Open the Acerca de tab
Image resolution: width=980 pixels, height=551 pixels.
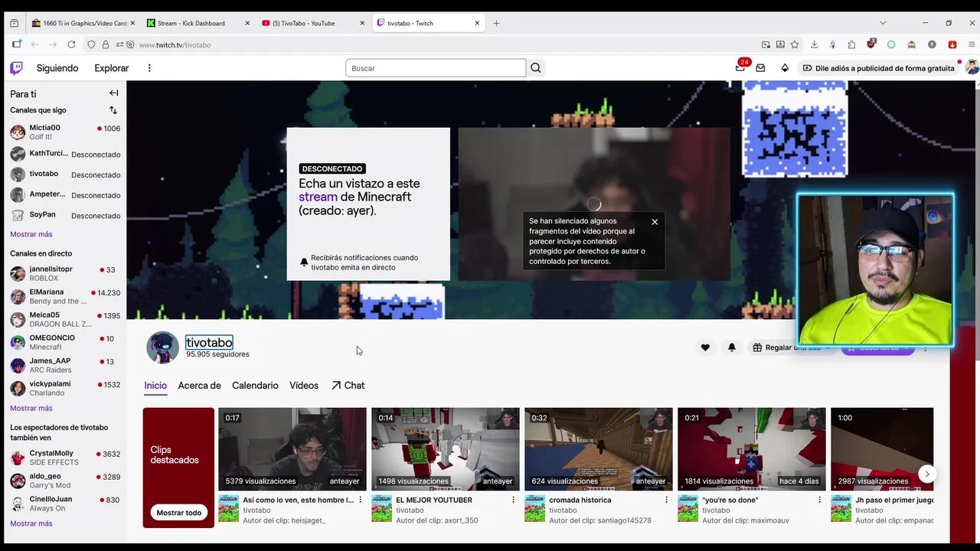(199, 386)
